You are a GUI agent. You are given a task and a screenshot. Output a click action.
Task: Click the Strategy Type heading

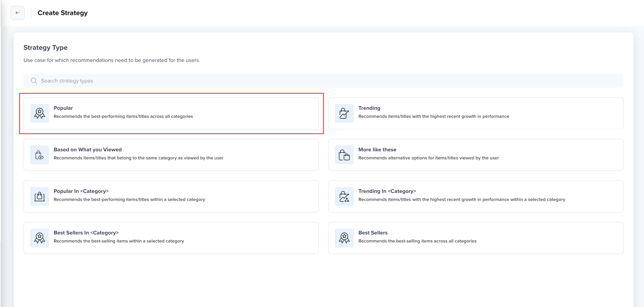point(45,47)
